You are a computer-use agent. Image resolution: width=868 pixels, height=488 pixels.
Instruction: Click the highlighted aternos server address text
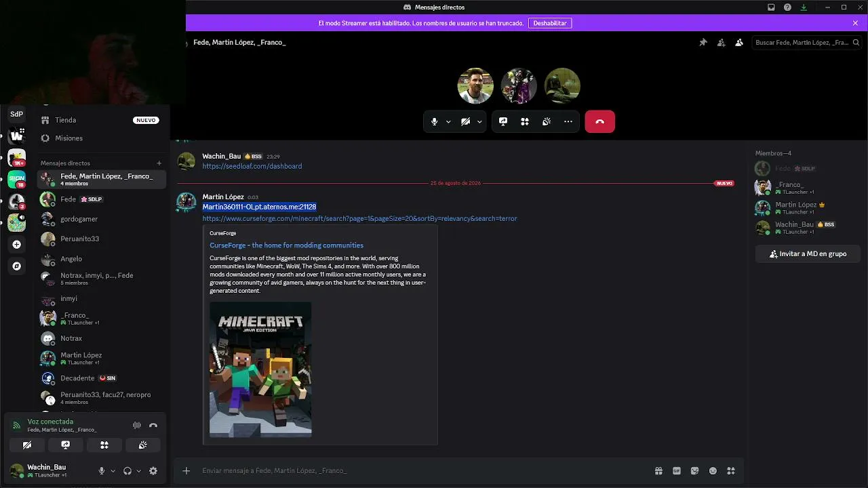click(x=259, y=207)
